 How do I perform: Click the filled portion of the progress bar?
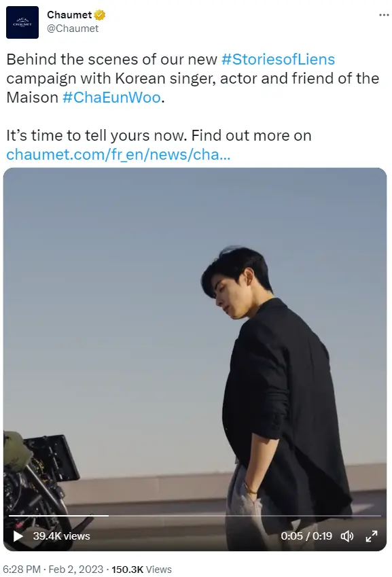(x=58, y=516)
